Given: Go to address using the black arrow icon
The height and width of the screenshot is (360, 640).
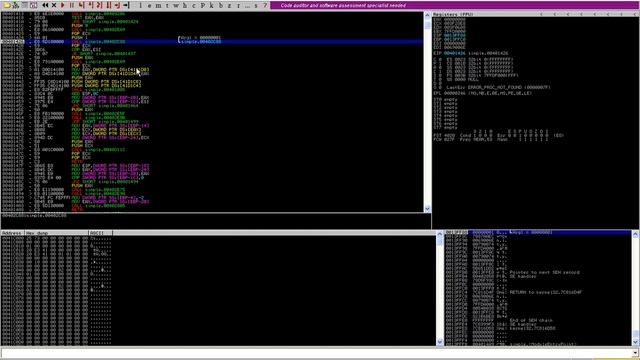Looking at the screenshot, I should point(126,5).
